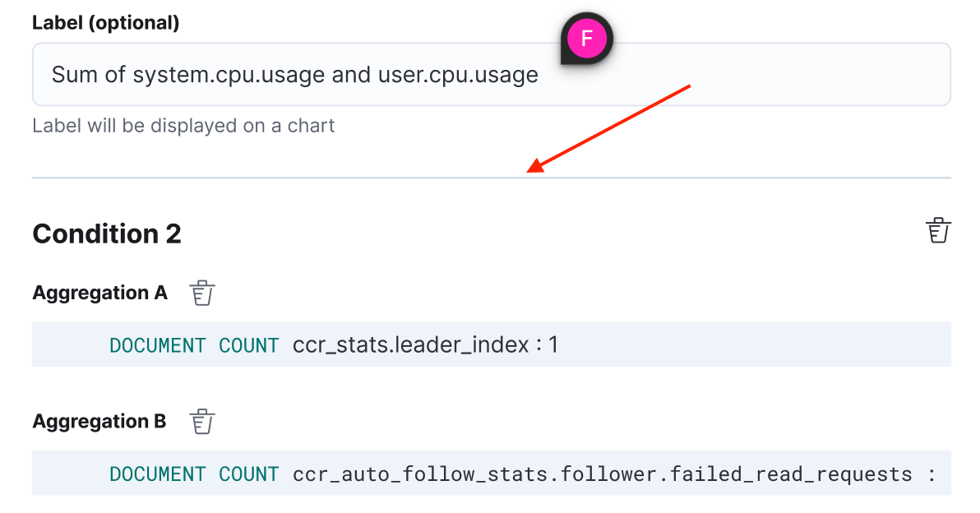Click the trash icon next to Aggregation B heading

202,421
